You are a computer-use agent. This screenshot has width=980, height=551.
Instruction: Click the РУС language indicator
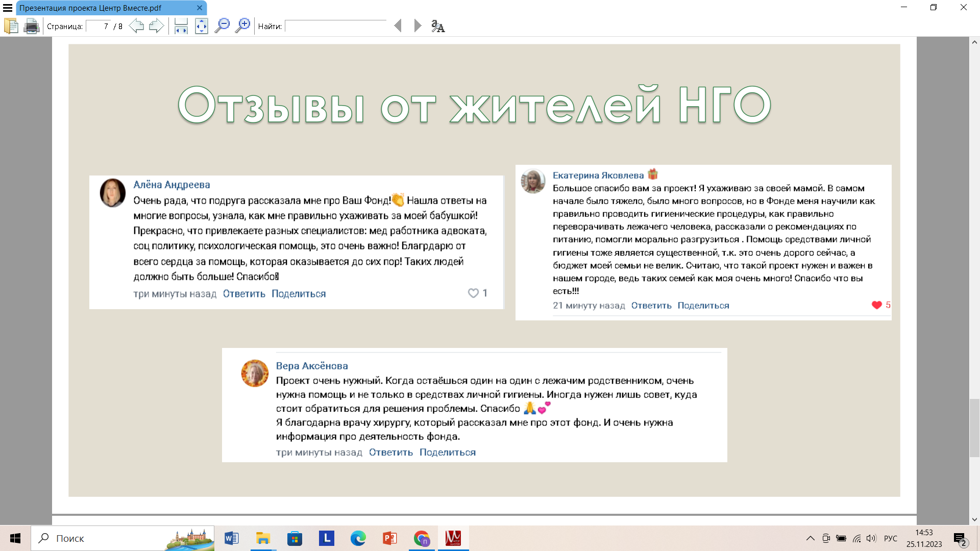(890, 538)
